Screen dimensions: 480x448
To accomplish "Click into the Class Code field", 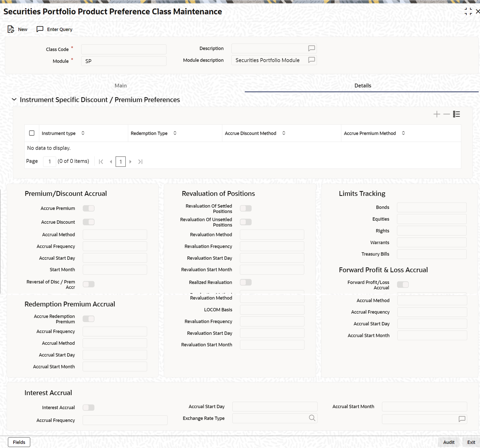I will [124, 49].
